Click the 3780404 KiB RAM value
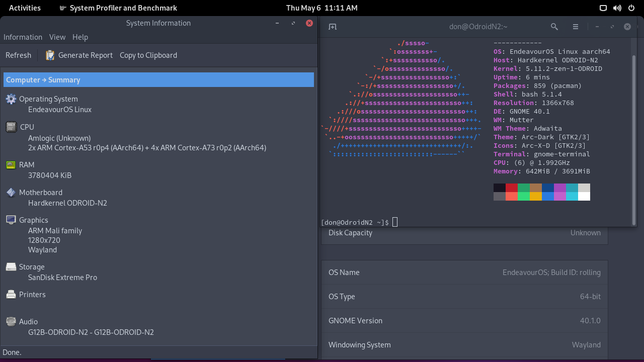The width and height of the screenshot is (644, 362). [x=50, y=175]
